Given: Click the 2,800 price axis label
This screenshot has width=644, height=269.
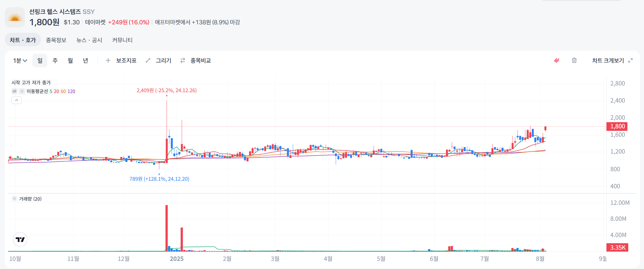Looking at the screenshot, I should click(x=618, y=83).
